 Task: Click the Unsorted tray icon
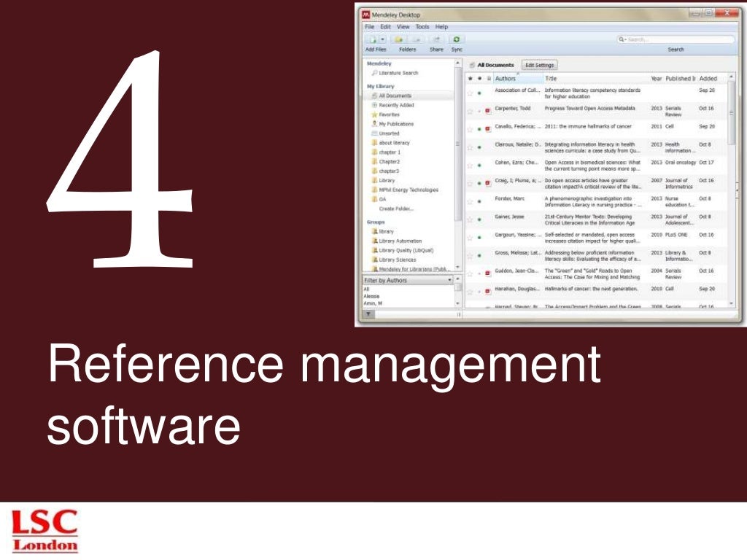tap(374, 133)
